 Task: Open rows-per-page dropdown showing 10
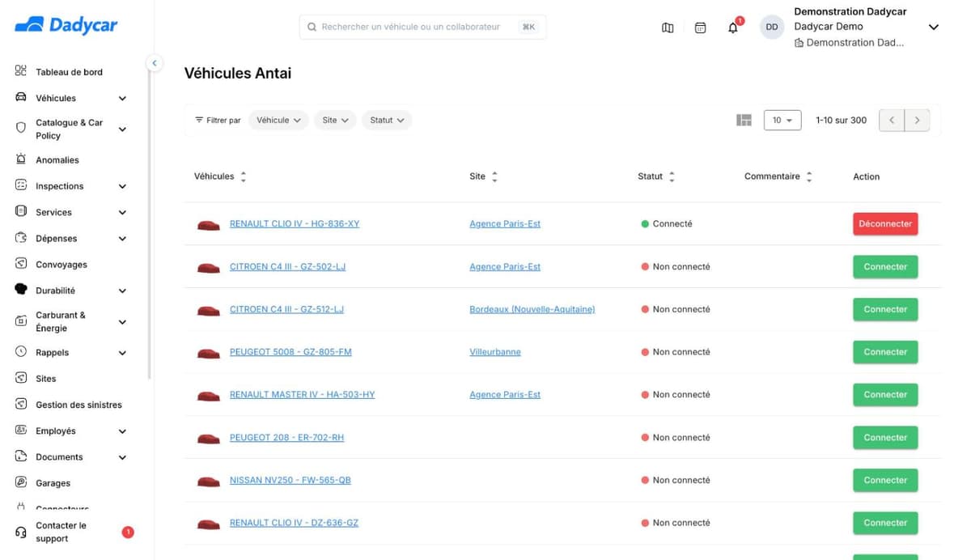coord(782,120)
